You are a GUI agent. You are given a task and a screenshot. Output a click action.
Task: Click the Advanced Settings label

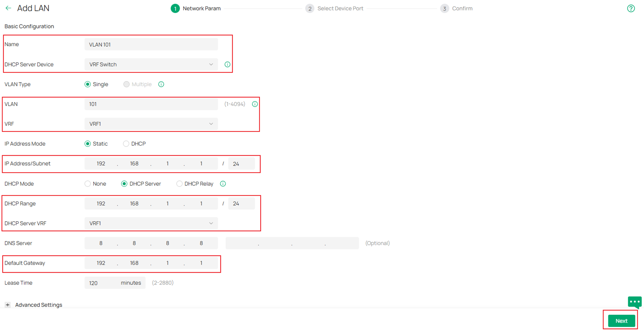click(x=38, y=305)
